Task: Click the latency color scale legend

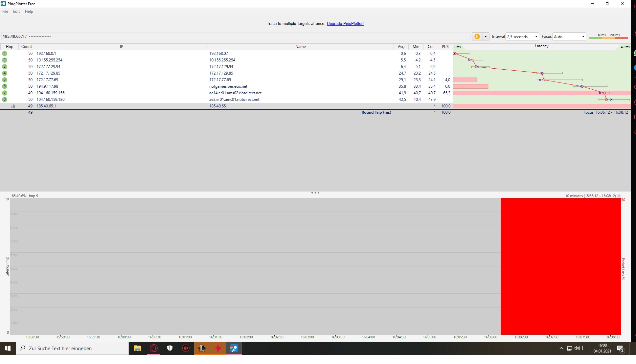Action: click(x=608, y=36)
